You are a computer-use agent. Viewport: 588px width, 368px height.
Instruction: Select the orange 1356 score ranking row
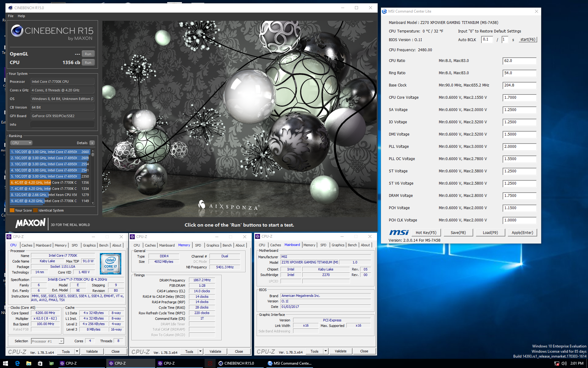click(50, 182)
